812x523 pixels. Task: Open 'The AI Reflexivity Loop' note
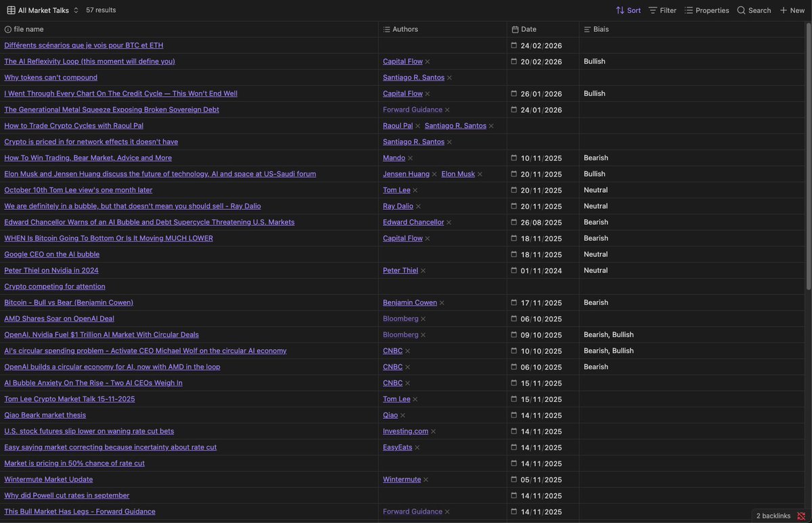tap(89, 62)
